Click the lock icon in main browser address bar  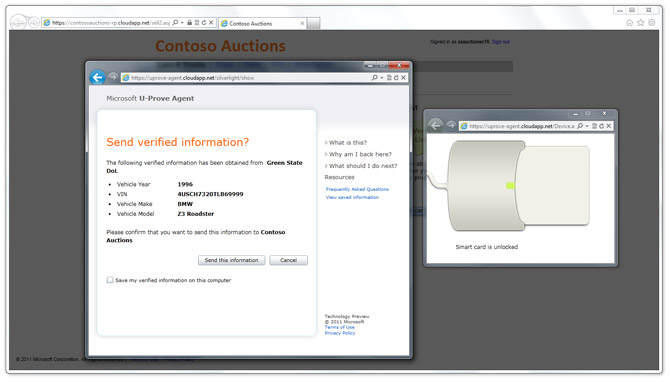coord(189,23)
